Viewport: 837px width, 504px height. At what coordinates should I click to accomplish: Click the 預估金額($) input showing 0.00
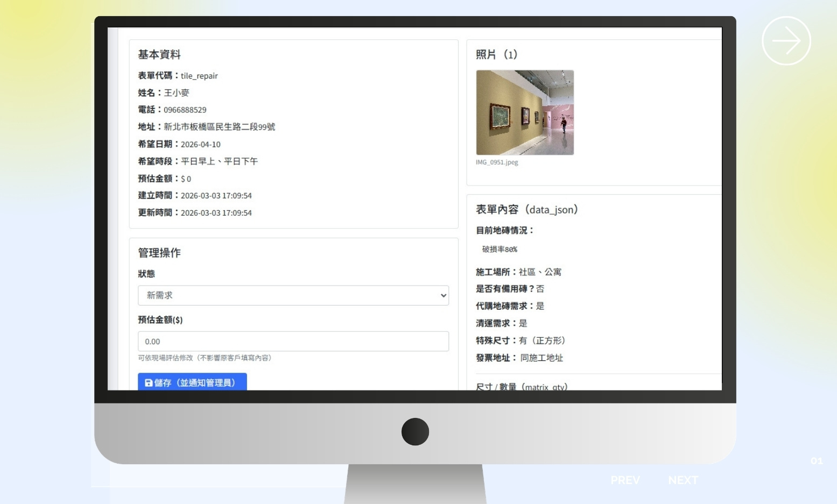click(x=293, y=341)
